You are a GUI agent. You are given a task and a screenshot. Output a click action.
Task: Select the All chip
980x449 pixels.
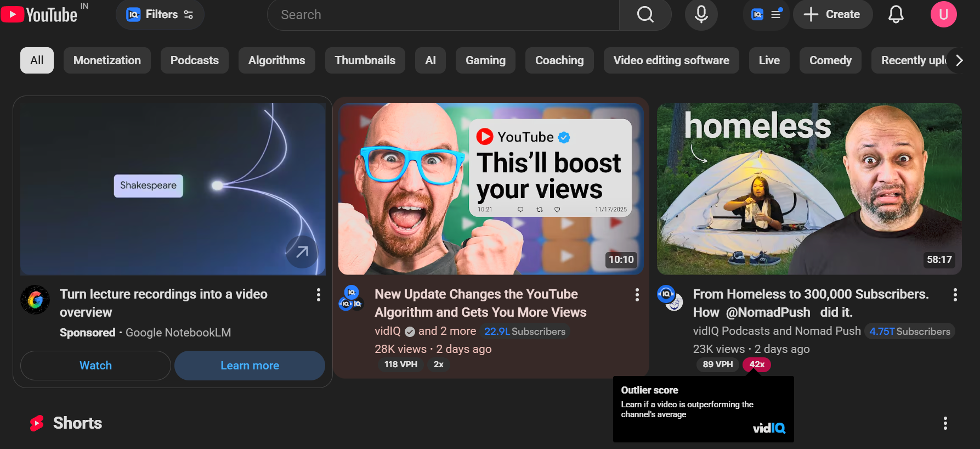(x=37, y=60)
